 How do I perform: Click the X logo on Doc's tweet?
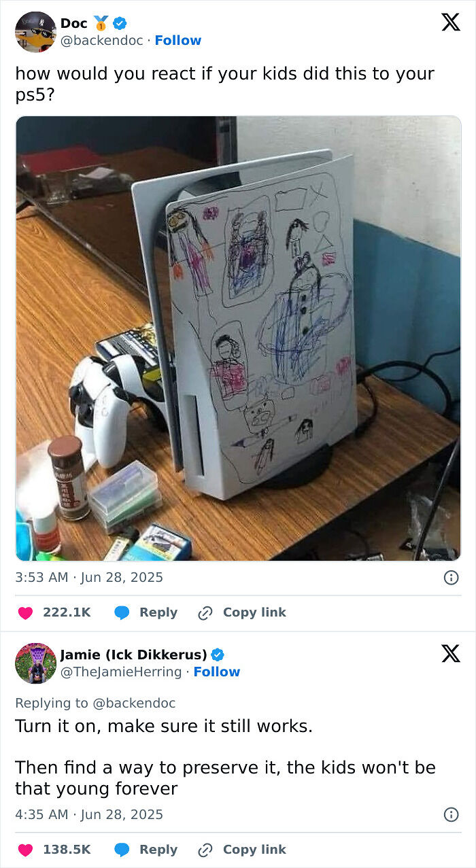pos(450,22)
